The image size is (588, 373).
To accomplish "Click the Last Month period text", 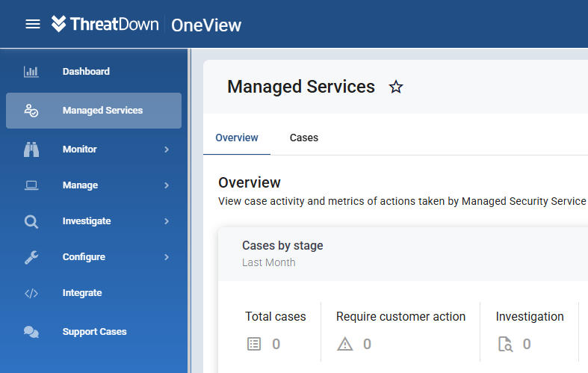I will click(x=268, y=262).
